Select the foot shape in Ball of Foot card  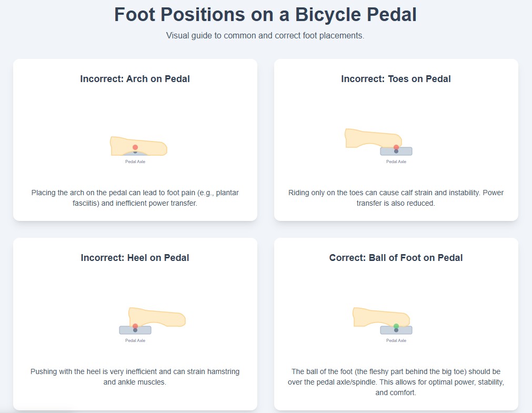tap(382, 317)
